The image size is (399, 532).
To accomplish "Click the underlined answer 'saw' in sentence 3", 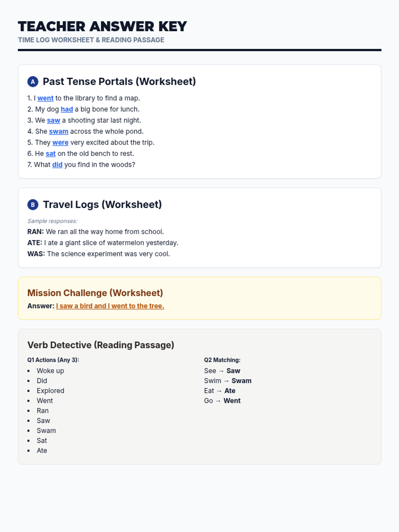I will [53, 120].
